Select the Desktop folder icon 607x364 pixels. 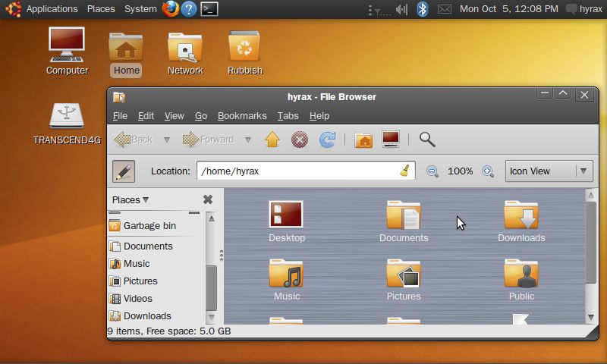tap(287, 221)
